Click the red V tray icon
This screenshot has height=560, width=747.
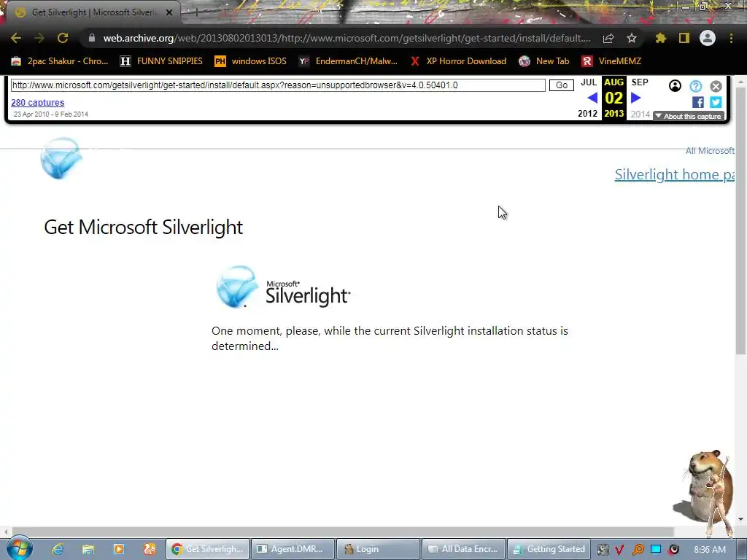click(x=620, y=550)
